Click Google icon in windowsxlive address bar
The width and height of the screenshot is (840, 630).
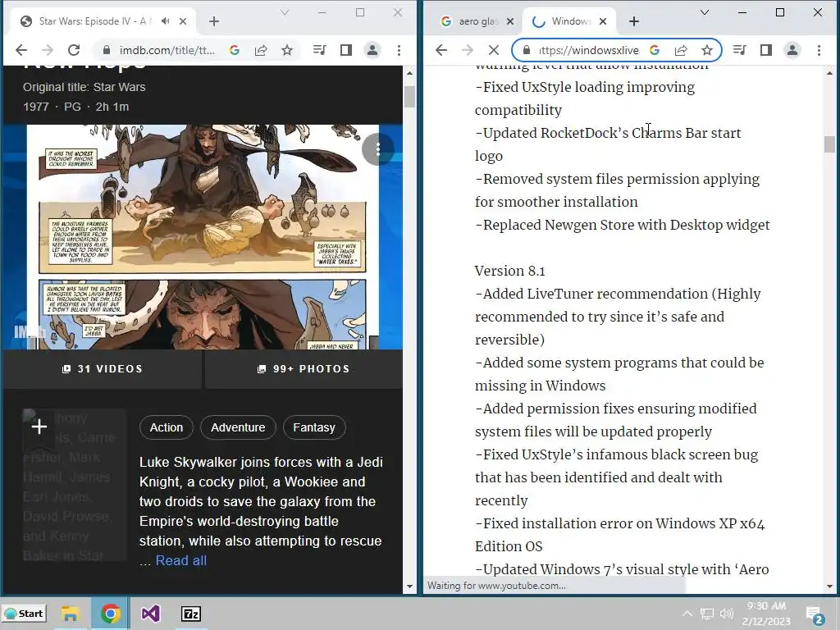pyautogui.click(x=654, y=50)
